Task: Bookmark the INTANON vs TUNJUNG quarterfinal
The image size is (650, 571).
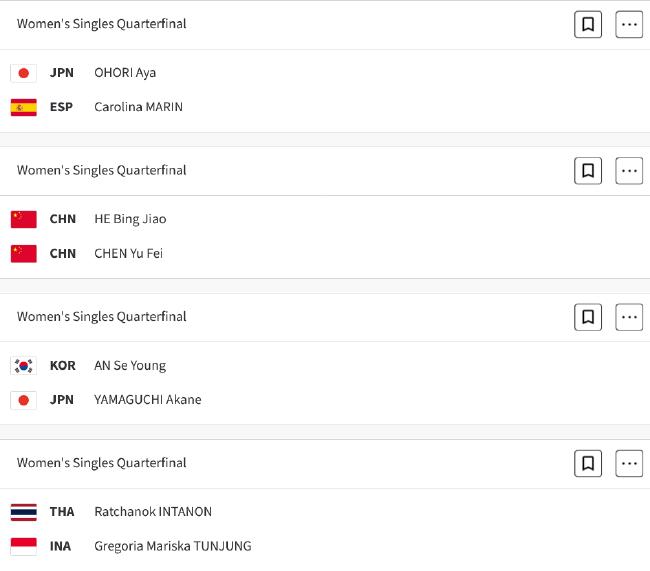Action: click(588, 463)
